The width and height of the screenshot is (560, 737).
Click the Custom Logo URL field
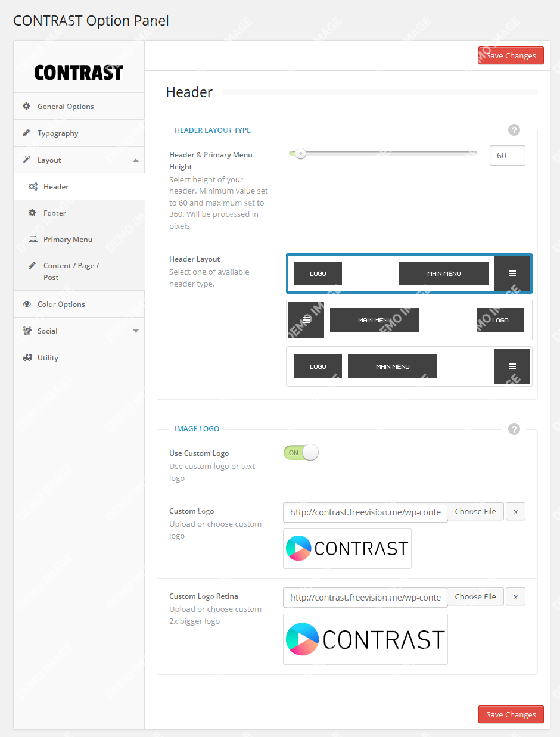pos(365,512)
